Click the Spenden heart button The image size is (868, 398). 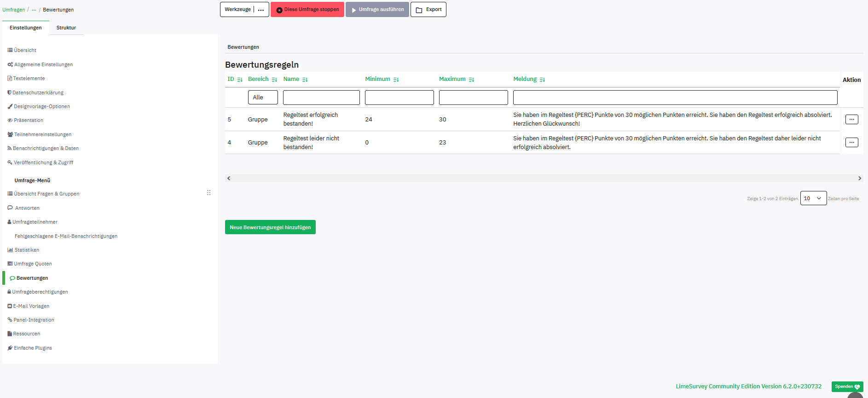(x=847, y=386)
